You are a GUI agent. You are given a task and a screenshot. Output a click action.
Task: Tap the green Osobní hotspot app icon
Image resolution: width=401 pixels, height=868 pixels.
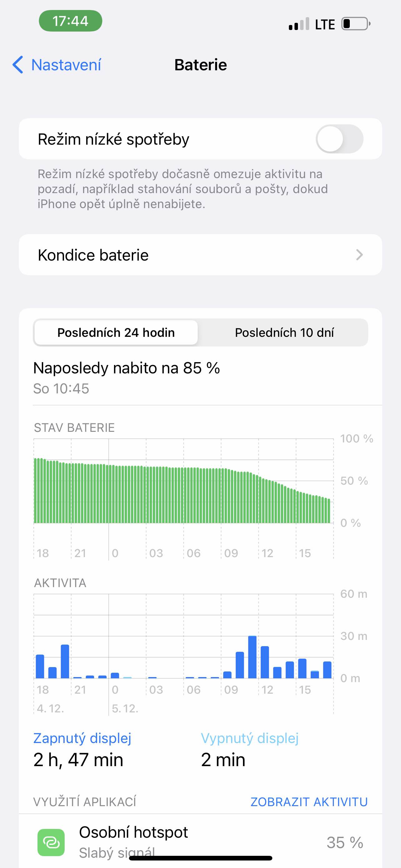point(51,842)
